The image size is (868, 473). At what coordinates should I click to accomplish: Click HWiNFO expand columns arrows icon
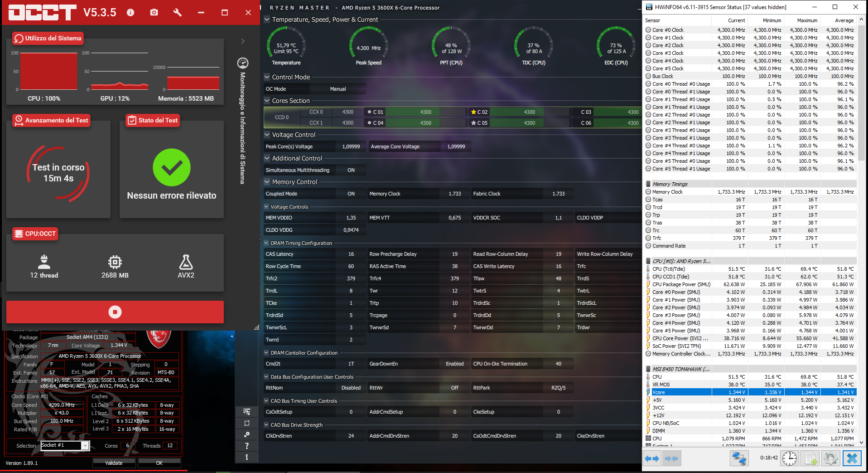pos(652,458)
